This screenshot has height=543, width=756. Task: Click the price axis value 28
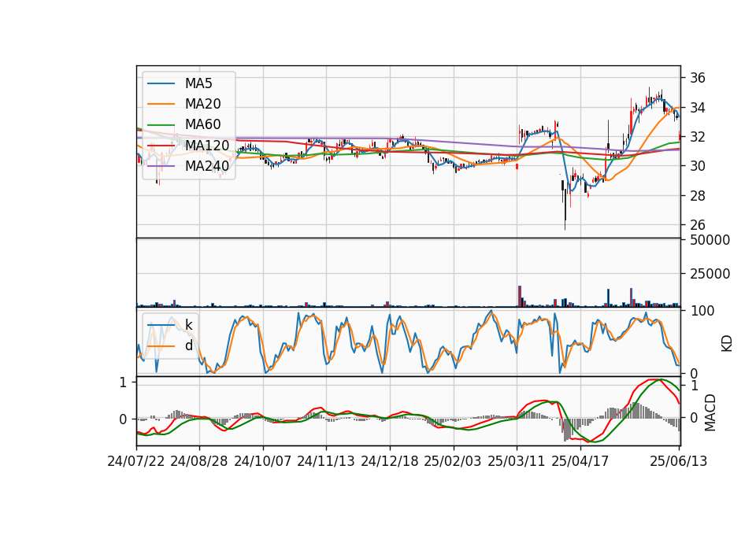coord(697,196)
